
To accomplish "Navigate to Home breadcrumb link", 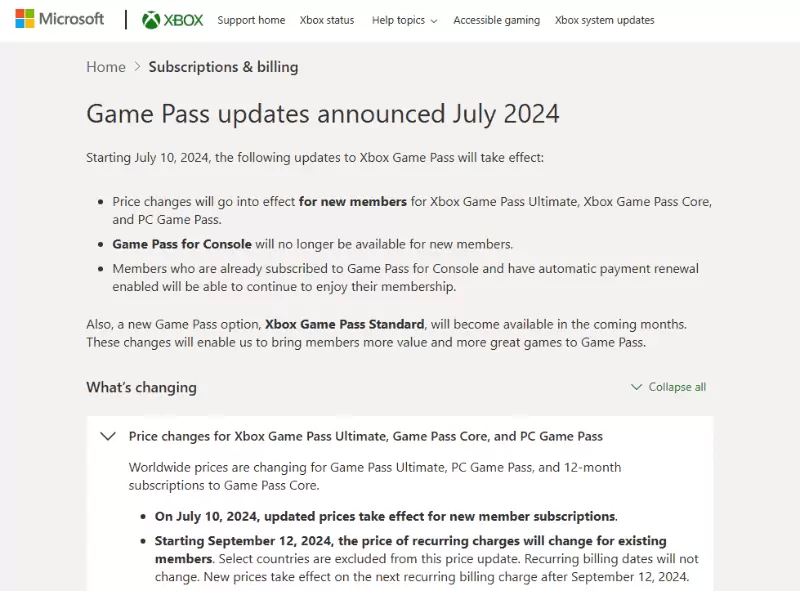I will tap(106, 67).
